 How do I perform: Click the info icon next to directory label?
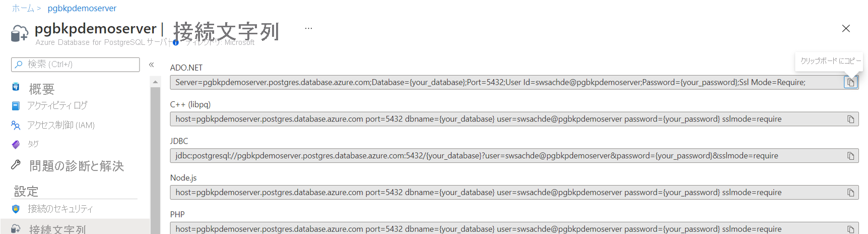coord(176,42)
